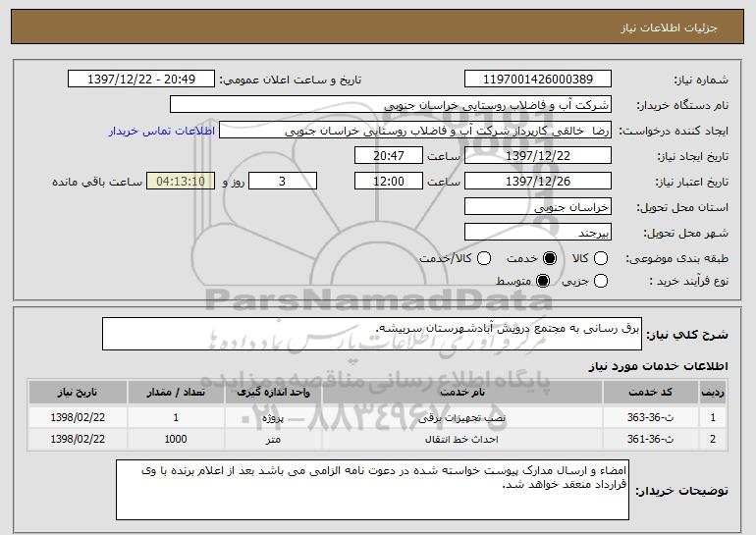Viewport: 756px width, 535px height.
Task: Click the کد خدمت column header
Action: [650, 393]
